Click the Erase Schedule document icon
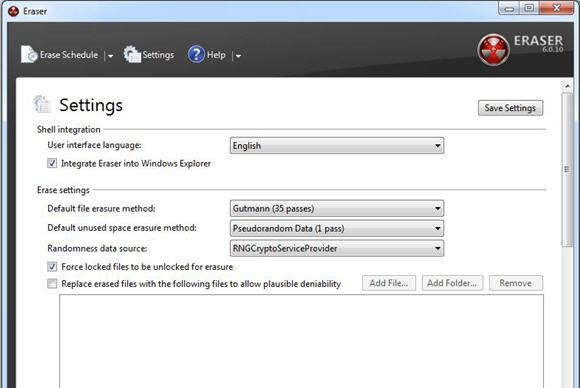This screenshot has height=388, width=580. (x=29, y=54)
